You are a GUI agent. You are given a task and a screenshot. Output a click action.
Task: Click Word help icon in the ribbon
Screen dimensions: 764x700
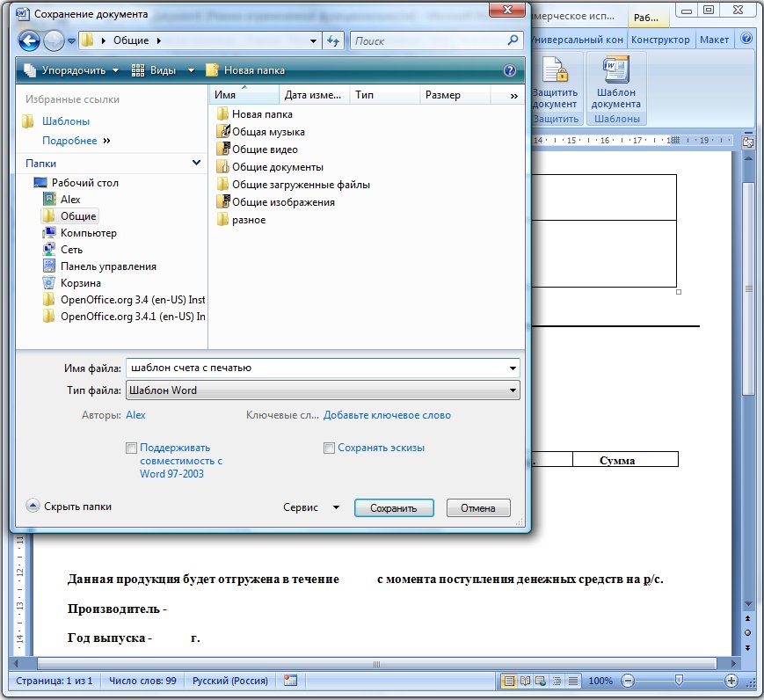746,39
